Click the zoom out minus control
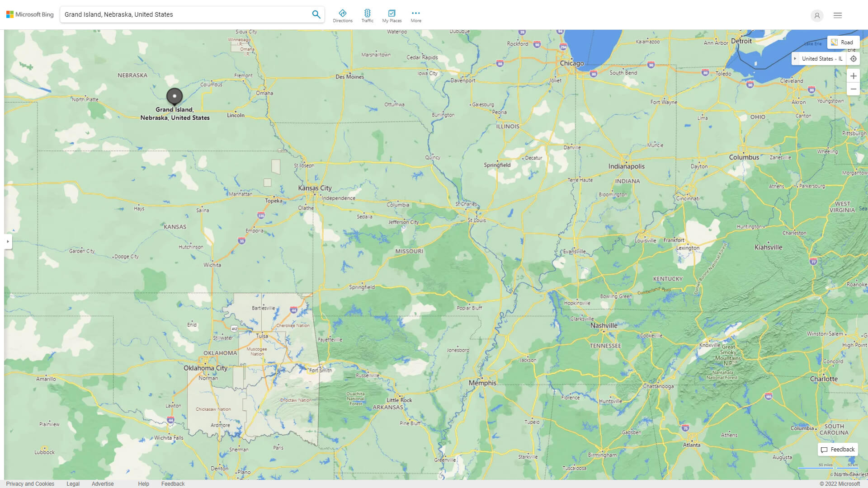The image size is (868, 488). [x=853, y=89]
